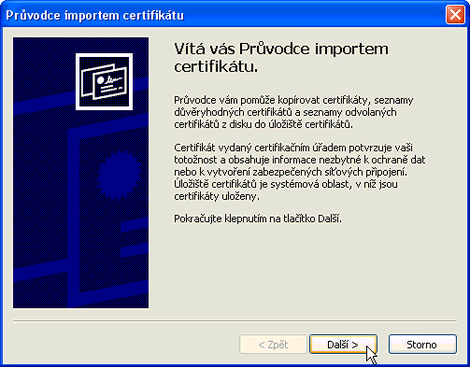This screenshot has height=367, width=470.
Task: Click the diagonal stripe at the banner's upper left
Action: pos(43,103)
